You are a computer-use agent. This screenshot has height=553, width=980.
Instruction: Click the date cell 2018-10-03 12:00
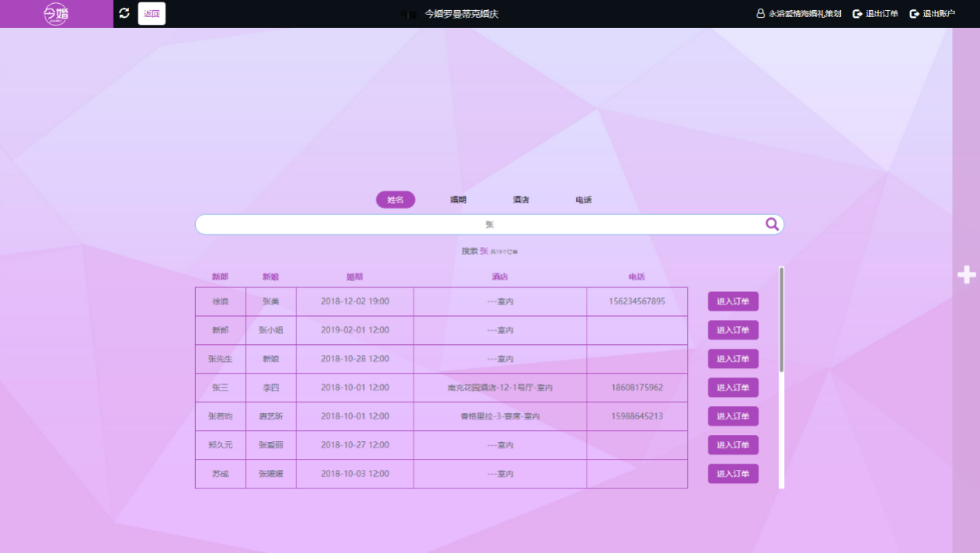(355, 474)
